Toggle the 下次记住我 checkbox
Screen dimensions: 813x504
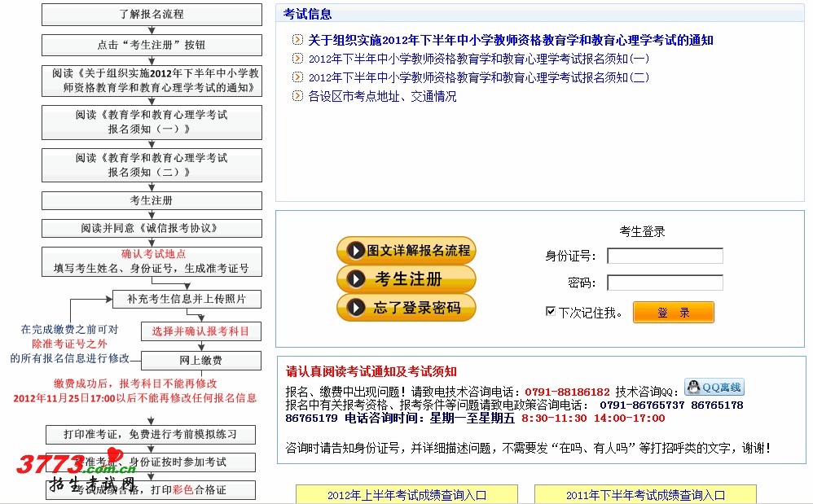coord(551,312)
